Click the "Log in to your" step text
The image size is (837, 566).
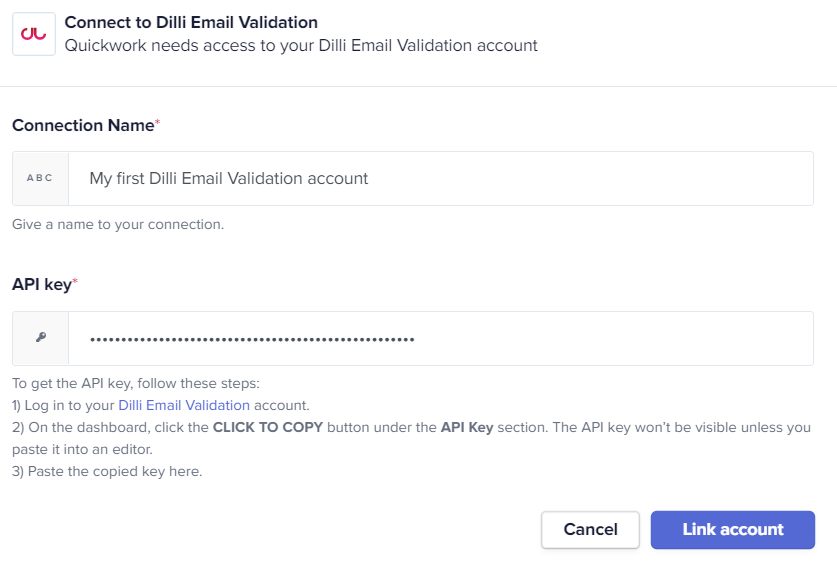point(64,405)
